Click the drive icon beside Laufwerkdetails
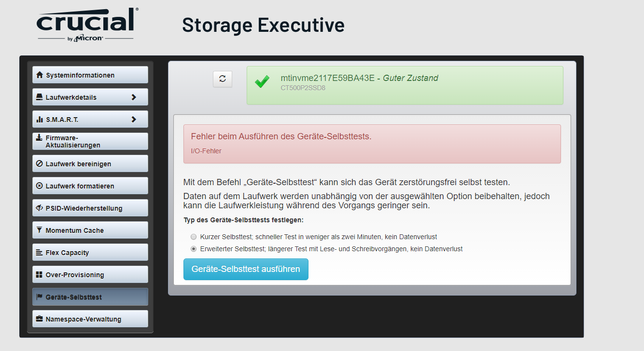Image resolution: width=644 pixels, height=351 pixels. pos(40,97)
